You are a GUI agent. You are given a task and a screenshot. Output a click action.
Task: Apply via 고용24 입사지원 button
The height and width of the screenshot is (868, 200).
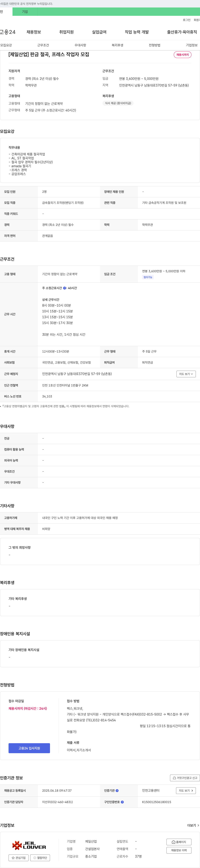tap(29, 748)
